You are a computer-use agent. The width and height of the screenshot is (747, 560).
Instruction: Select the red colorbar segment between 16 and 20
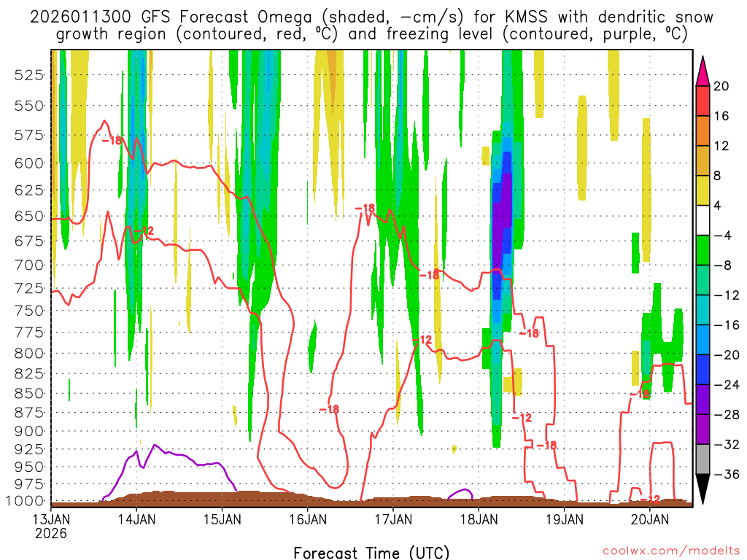point(703,101)
